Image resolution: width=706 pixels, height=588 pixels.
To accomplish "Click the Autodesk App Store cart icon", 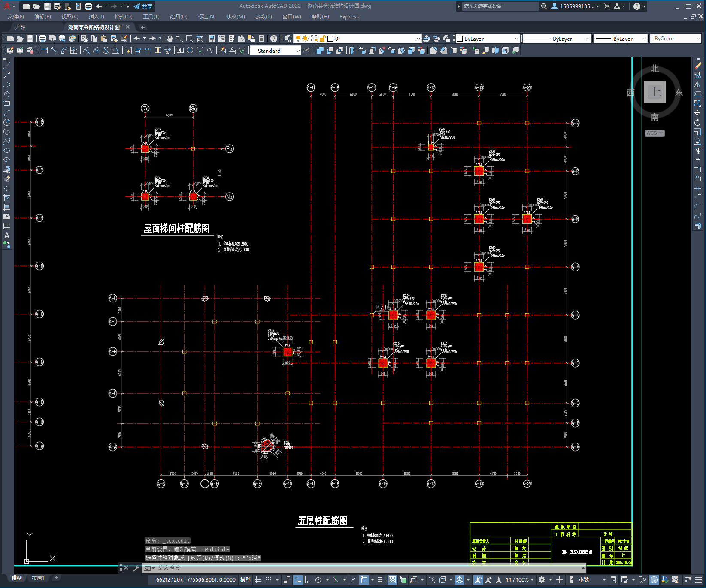I will click(607, 6).
